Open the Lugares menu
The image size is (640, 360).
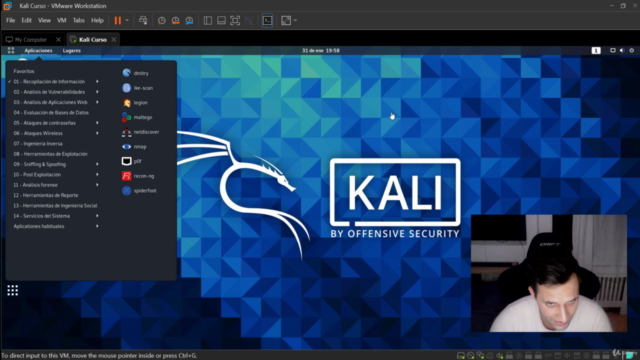[x=72, y=51]
